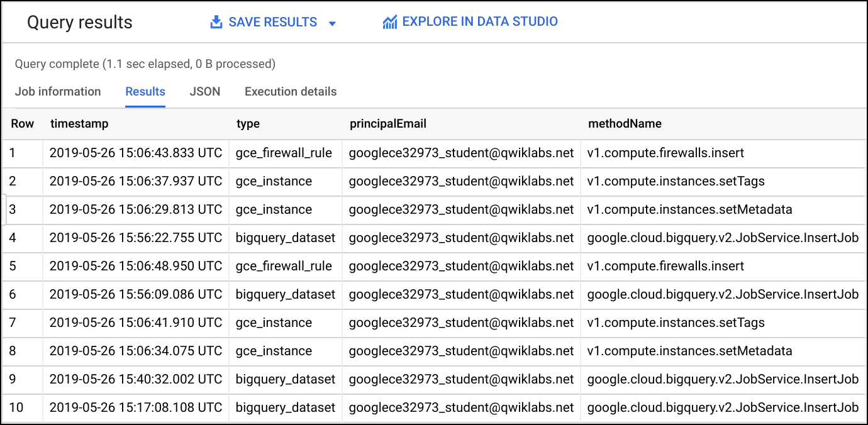Switch to the Job information tab
The height and width of the screenshot is (425, 868).
point(58,92)
